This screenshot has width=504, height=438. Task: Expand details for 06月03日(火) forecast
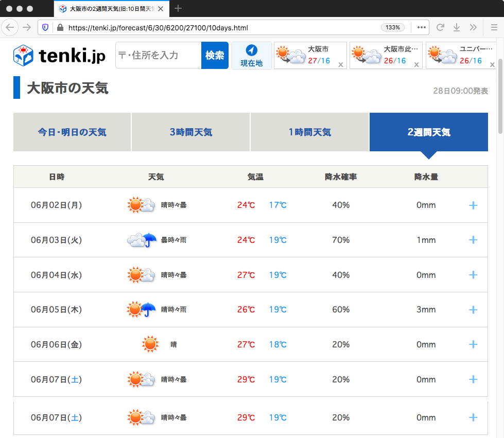coord(473,240)
